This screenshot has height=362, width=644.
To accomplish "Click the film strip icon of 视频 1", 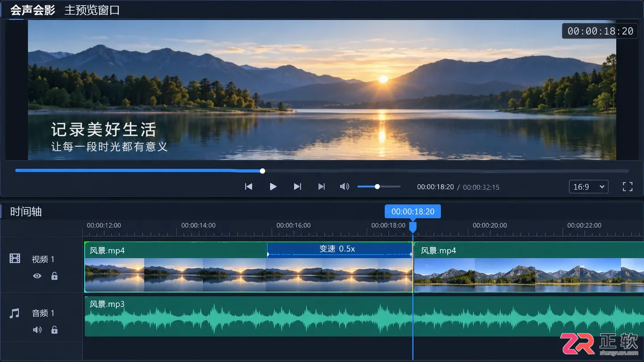I will [15, 258].
